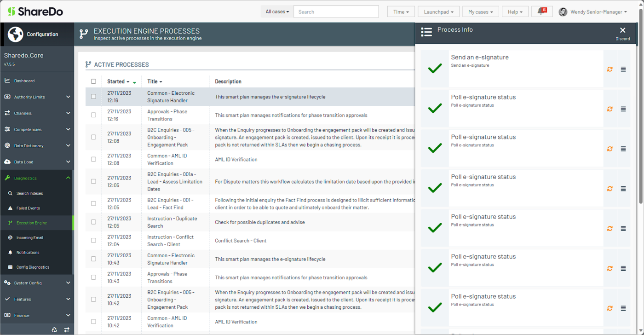Tick the Instruction - Duplicate Search row checkbox
Image resolution: width=644 pixels, height=335 pixels.
(94, 222)
